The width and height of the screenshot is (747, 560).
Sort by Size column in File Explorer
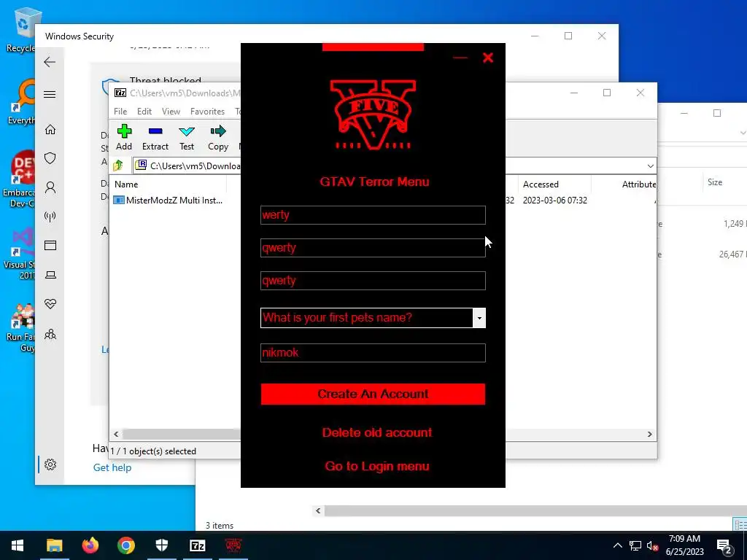(x=715, y=182)
